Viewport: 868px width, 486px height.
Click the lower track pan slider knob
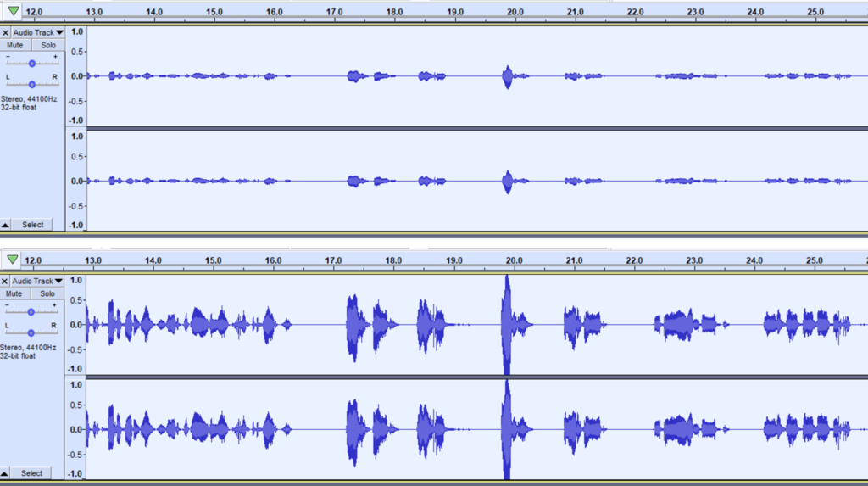click(31, 333)
